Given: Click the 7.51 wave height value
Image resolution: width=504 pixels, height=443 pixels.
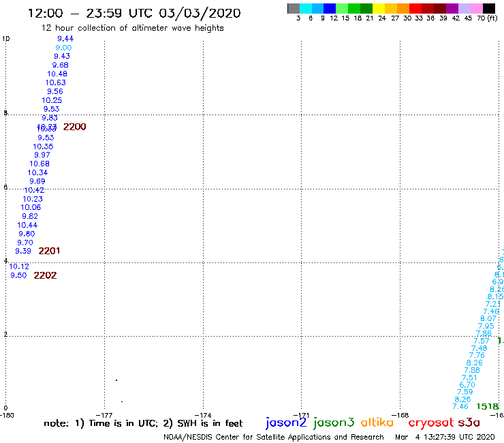Looking at the screenshot, I should point(469,378).
